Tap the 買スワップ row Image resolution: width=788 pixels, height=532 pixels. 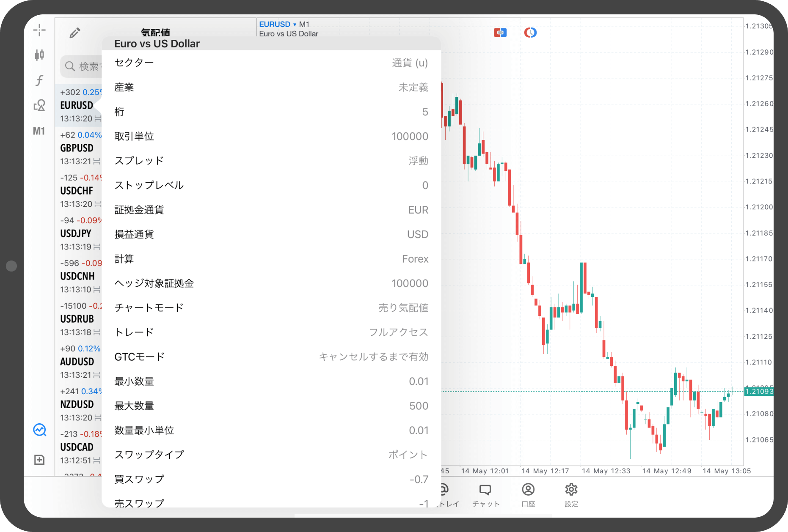[271, 479]
